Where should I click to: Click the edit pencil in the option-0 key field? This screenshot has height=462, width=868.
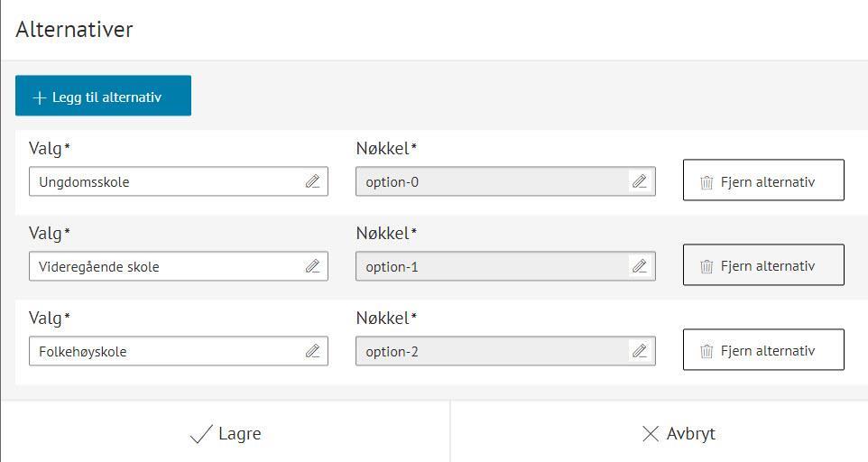pos(640,181)
